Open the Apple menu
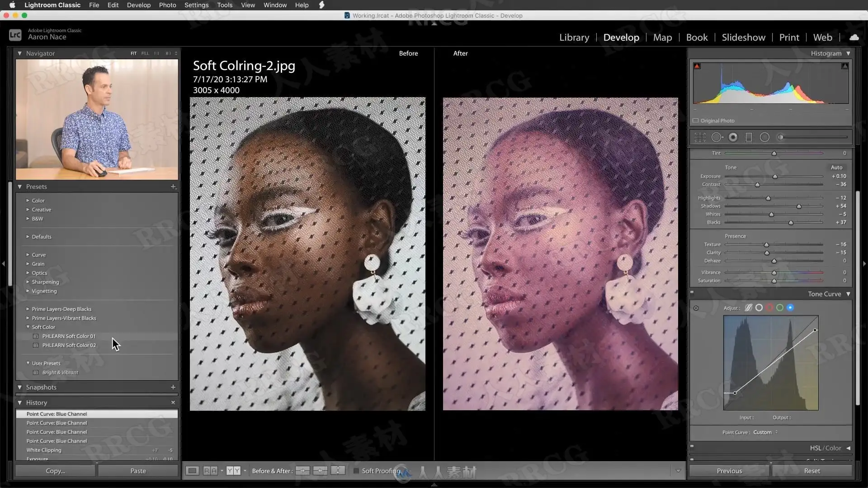This screenshot has height=488, width=868. (x=12, y=5)
